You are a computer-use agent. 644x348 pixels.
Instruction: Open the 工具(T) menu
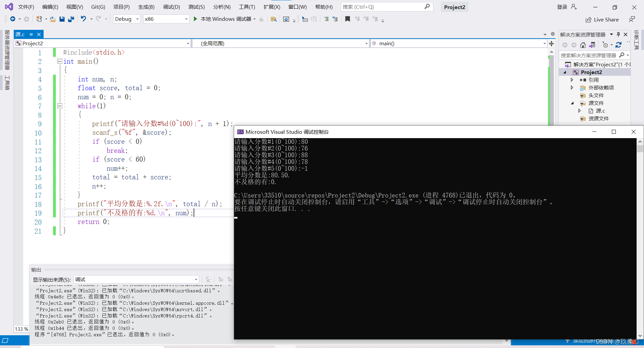pos(247,7)
